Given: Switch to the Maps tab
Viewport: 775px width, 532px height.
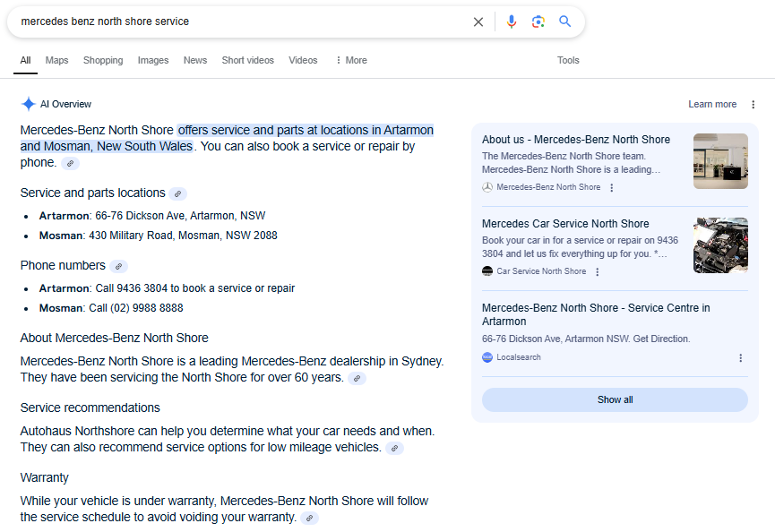Looking at the screenshot, I should pyautogui.click(x=56, y=60).
